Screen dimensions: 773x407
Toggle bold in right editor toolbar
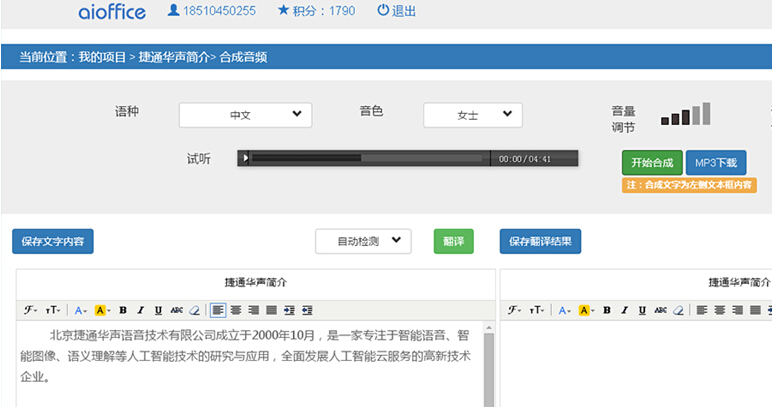[607, 310]
